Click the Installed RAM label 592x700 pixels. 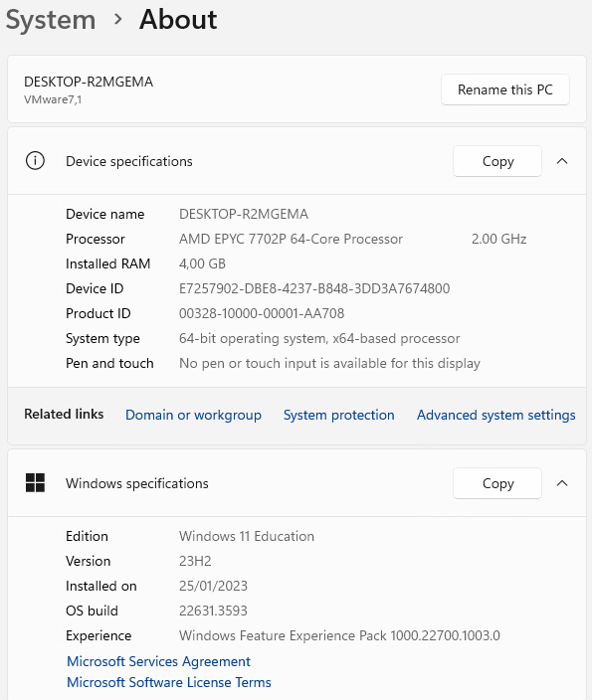107,263
